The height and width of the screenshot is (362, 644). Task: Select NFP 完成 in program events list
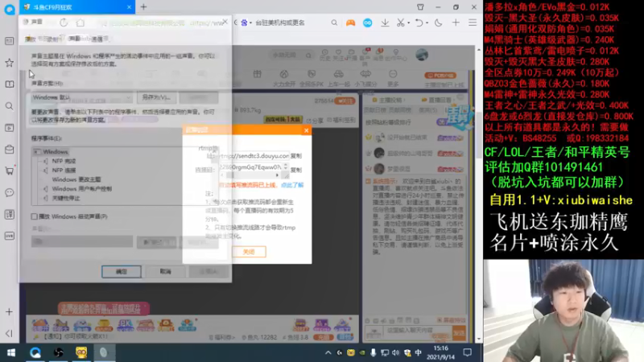click(64, 161)
